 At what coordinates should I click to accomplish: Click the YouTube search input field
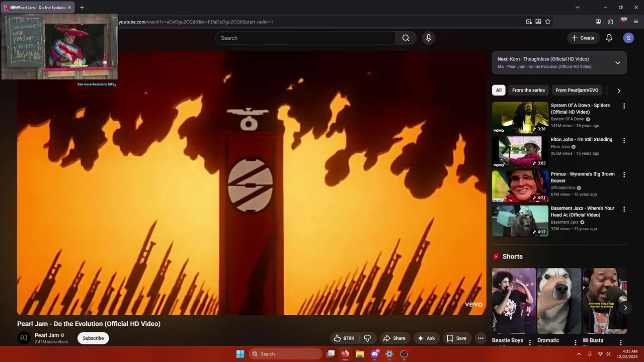(305, 38)
